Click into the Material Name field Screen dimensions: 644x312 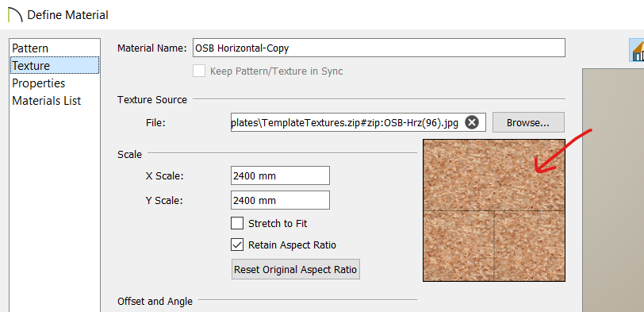[x=379, y=48]
